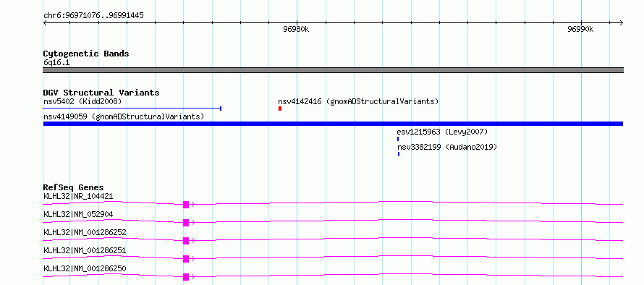
Task: Click the thin blue nsv5402 variant line
Action: (x=132, y=109)
